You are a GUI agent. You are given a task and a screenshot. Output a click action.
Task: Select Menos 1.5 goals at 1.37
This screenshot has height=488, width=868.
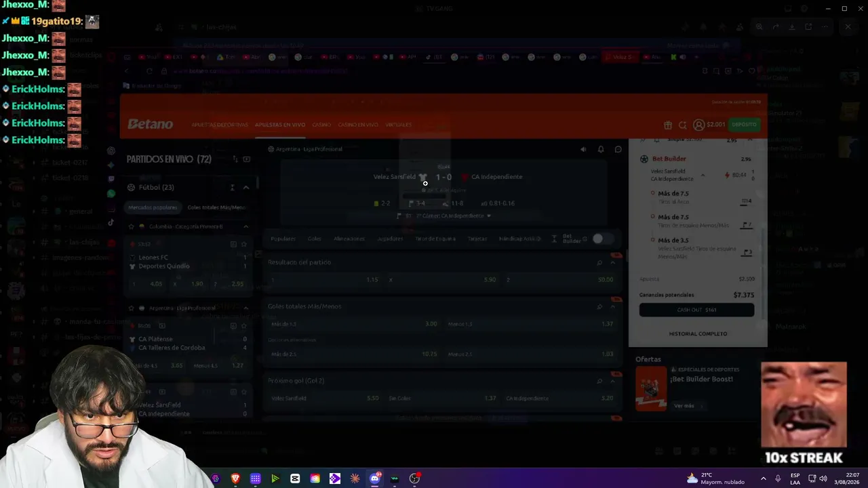tap(530, 324)
